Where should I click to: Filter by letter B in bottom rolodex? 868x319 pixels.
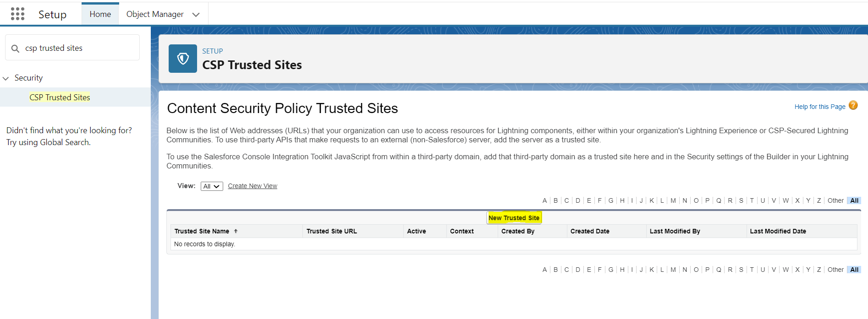tap(555, 270)
